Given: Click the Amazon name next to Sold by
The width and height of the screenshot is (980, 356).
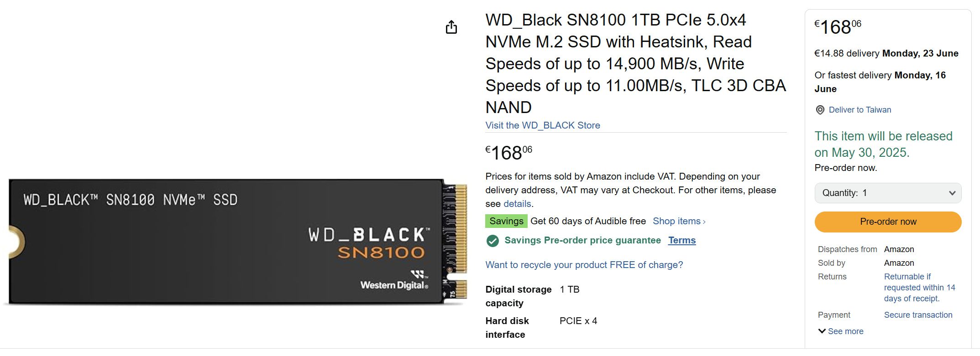Looking at the screenshot, I should coord(899,263).
